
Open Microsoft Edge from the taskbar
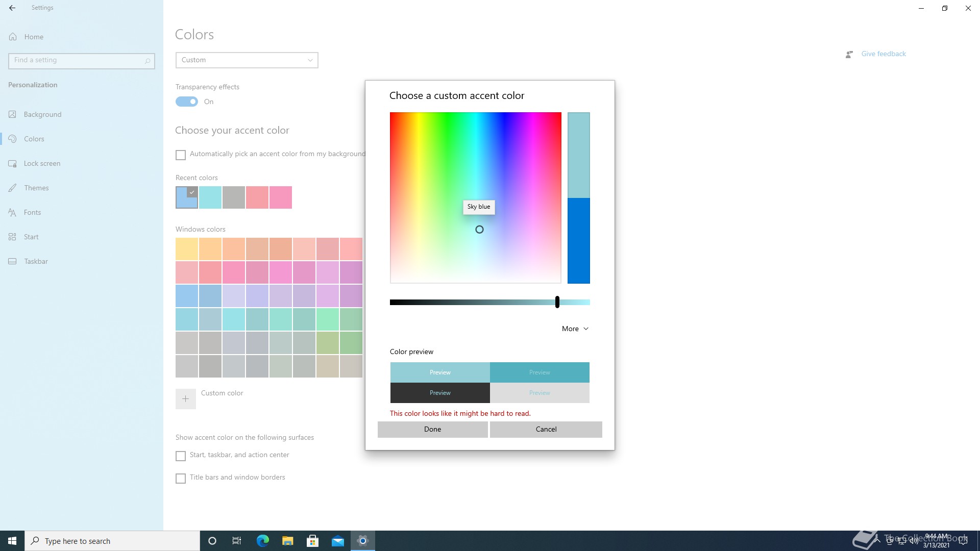pos(262,541)
